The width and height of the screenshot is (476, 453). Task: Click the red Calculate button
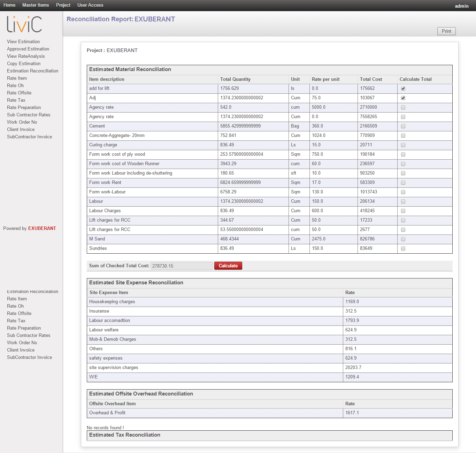tap(228, 266)
